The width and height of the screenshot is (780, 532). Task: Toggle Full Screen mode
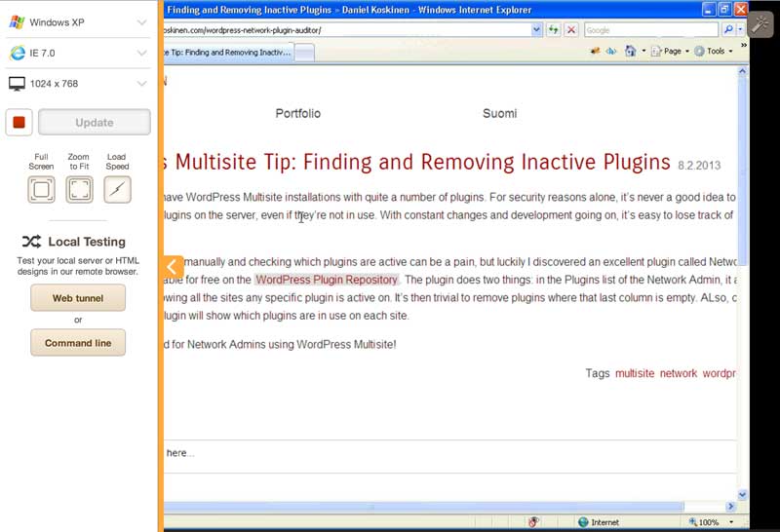point(41,189)
